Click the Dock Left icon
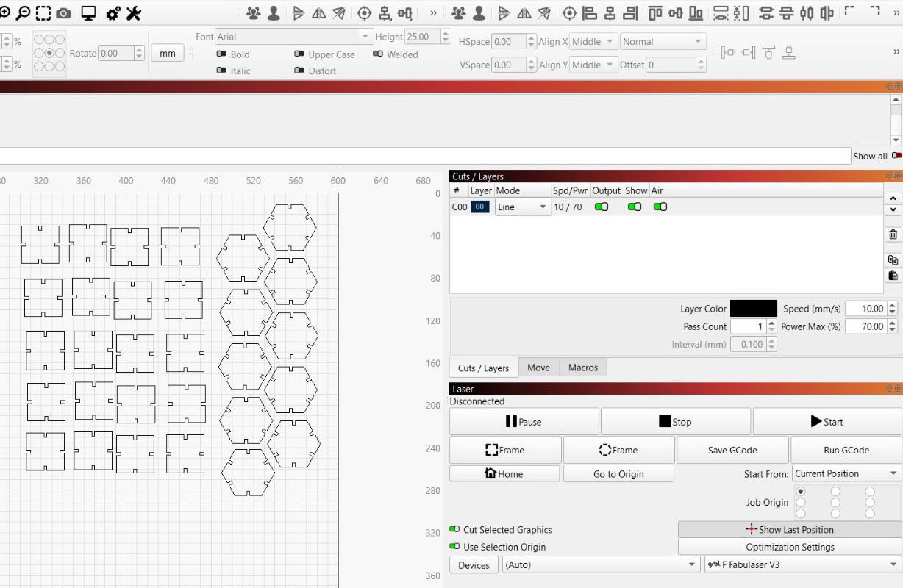Screen dimensions: 903x588 (728, 52)
